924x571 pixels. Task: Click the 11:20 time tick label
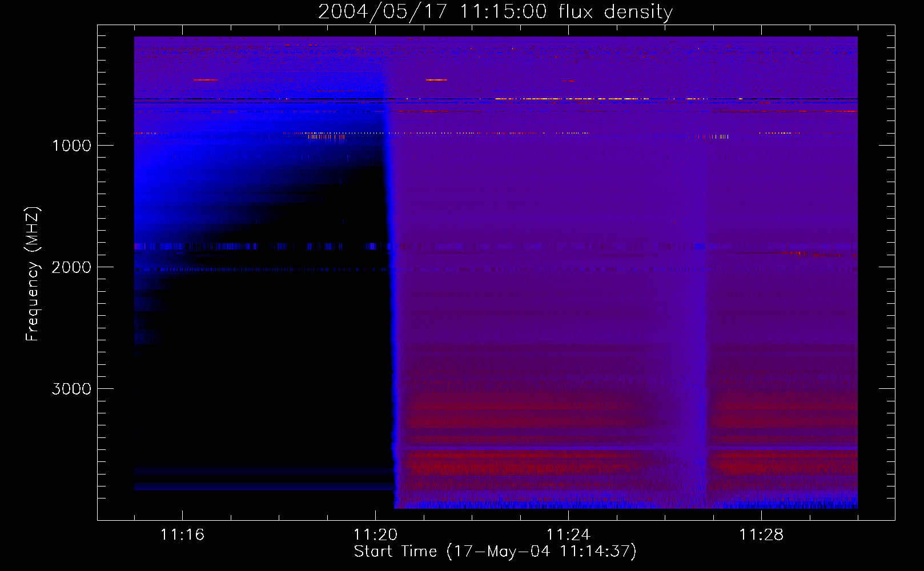coord(375,534)
